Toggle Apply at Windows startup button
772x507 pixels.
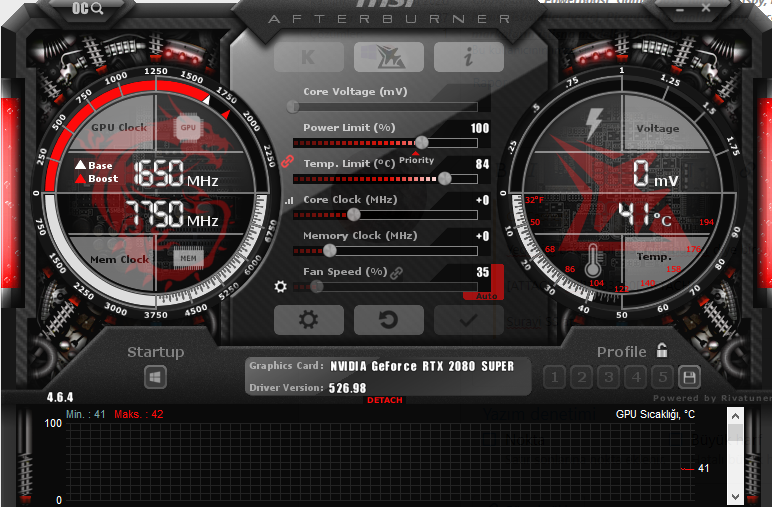[x=155, y=378]
